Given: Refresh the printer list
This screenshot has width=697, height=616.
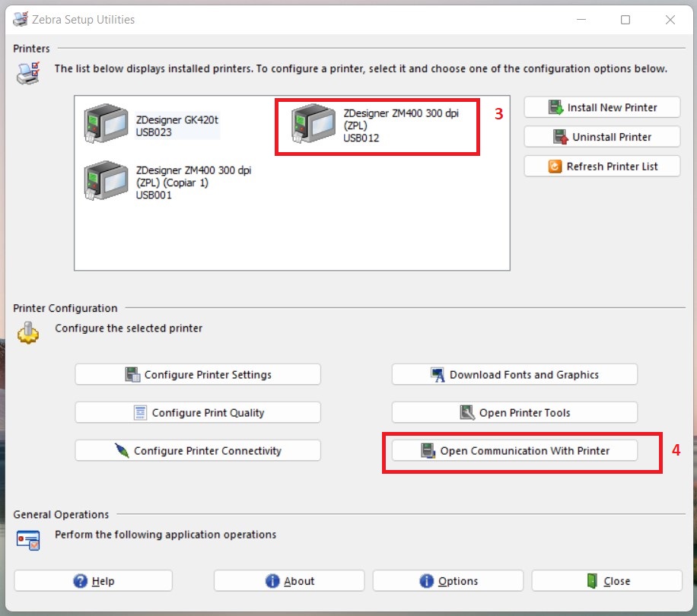Looking at the screenshot, I should [x=602, y=166].
